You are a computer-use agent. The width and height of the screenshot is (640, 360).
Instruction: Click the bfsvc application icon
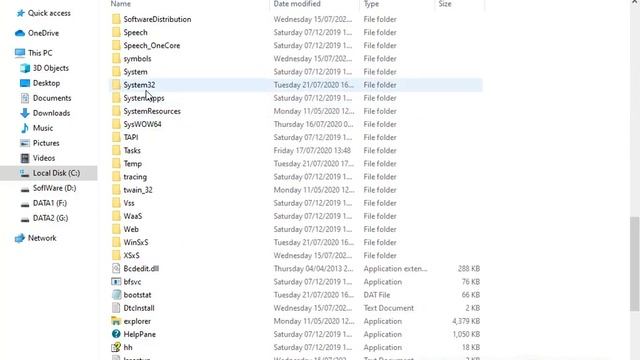pos(116,282)
